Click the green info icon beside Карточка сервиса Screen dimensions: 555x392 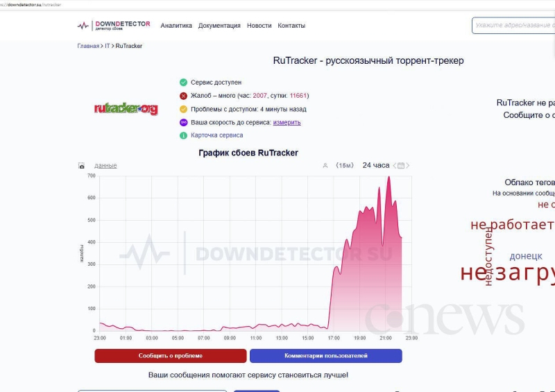pyautogui.click(x=183, y=135)
